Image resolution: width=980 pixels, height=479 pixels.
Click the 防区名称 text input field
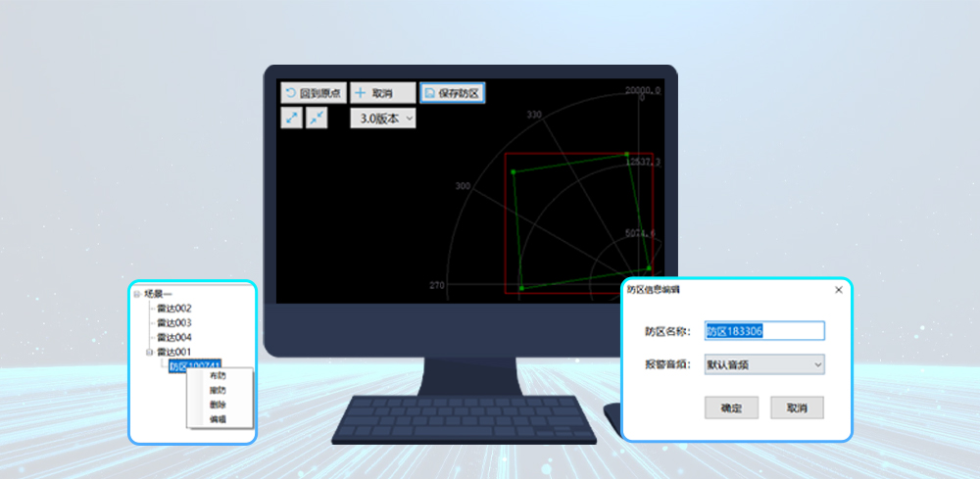[x=763, y=331]
